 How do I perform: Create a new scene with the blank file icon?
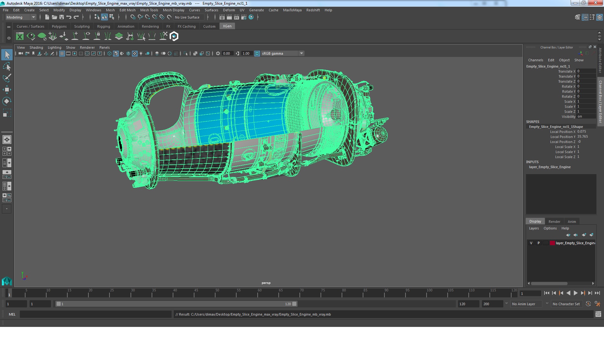(x=47, y=17)
